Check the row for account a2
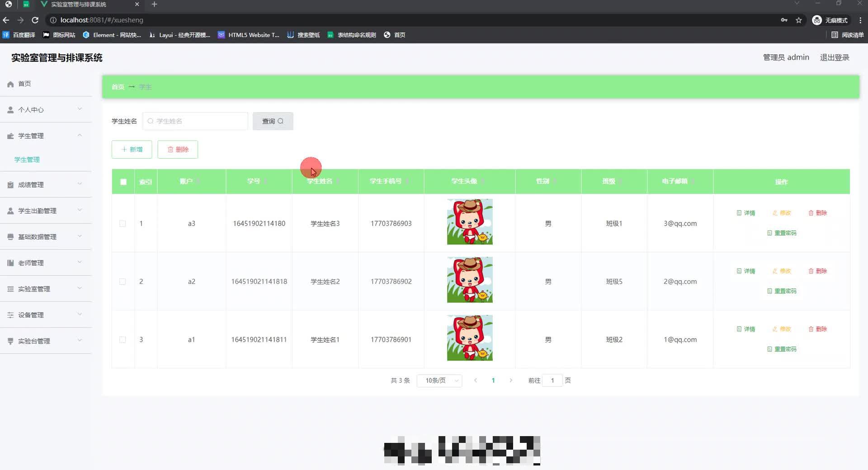 point(123,282)
